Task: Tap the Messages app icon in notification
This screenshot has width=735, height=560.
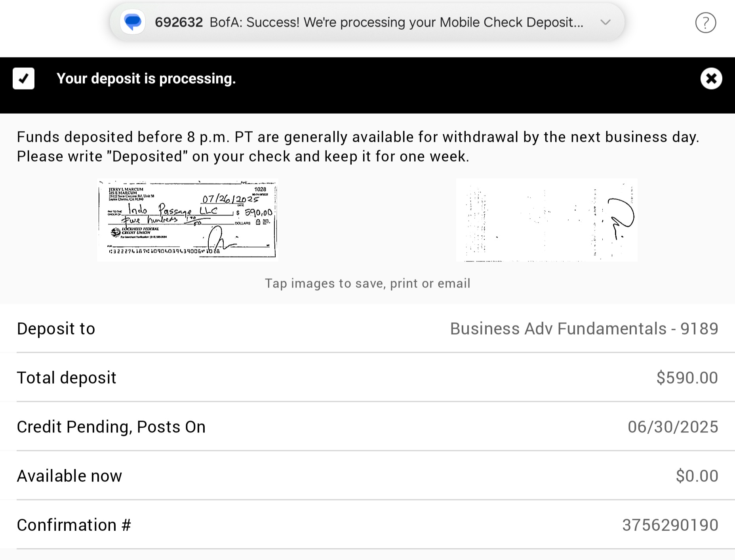Action: pos(133,22)
